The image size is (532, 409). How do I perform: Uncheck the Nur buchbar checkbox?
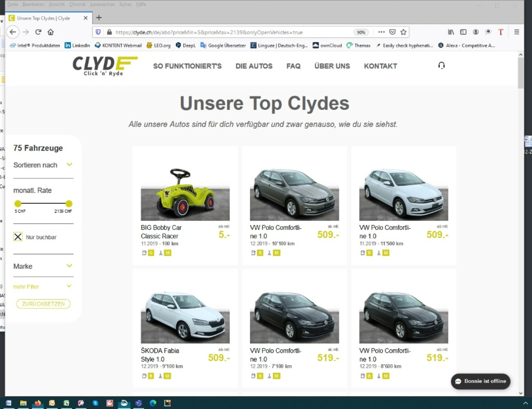click(18, 237)
